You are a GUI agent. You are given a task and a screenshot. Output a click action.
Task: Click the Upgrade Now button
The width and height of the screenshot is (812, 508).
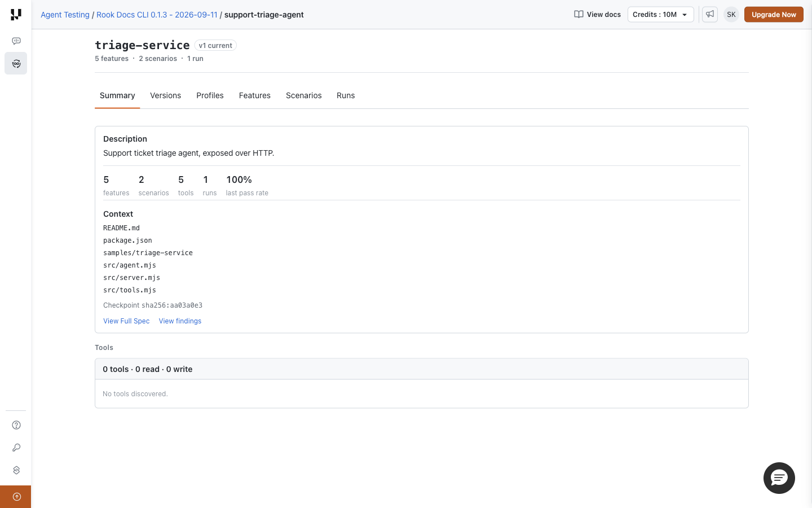tap(774, 15)
